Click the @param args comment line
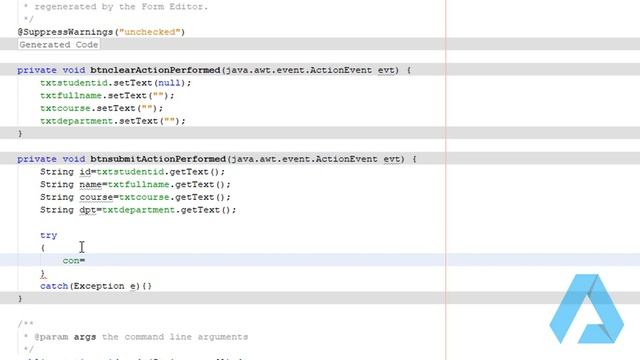 [136, 337]
